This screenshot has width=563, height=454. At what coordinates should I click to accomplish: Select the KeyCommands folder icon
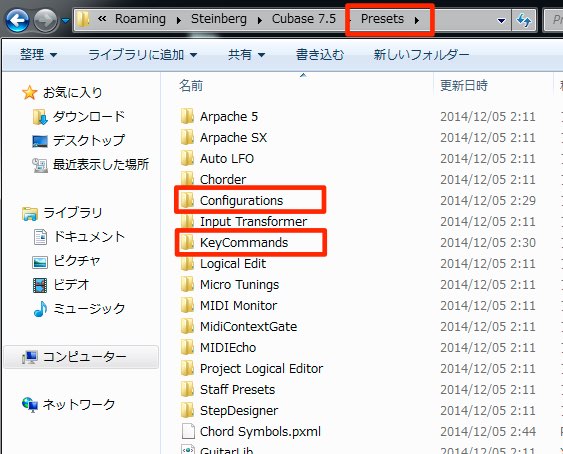[x=187, y=242]
